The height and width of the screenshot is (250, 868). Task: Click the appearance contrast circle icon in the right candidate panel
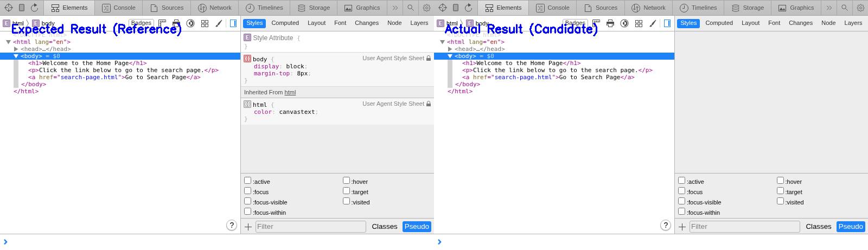624,23
